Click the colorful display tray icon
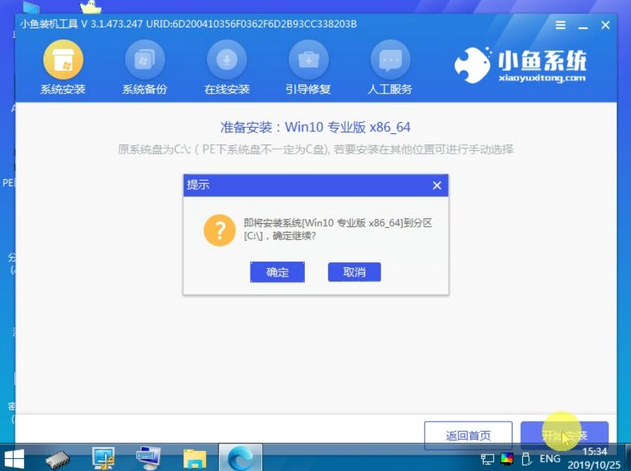This screenshot has height=471, width=631. (x=507, y=458)
